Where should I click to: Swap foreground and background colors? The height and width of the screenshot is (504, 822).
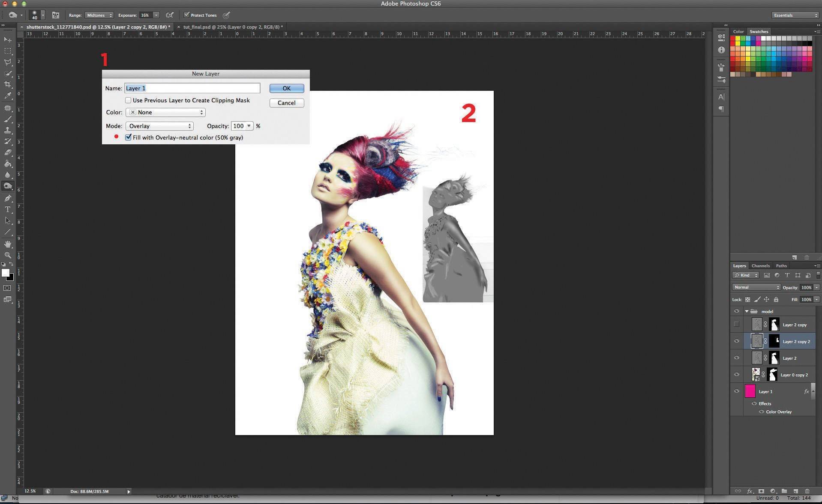tap(12, 264)
